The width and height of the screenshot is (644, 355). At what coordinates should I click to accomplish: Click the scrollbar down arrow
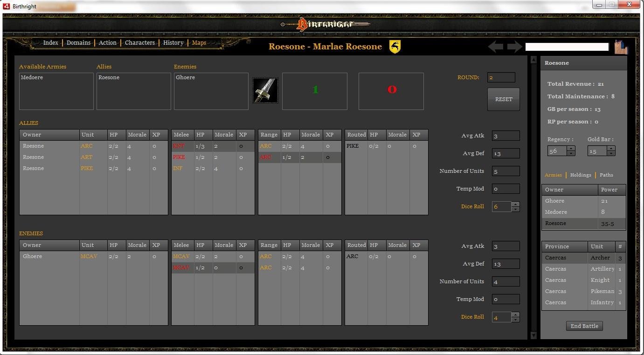pyautogui.click(x=534, y=335)
